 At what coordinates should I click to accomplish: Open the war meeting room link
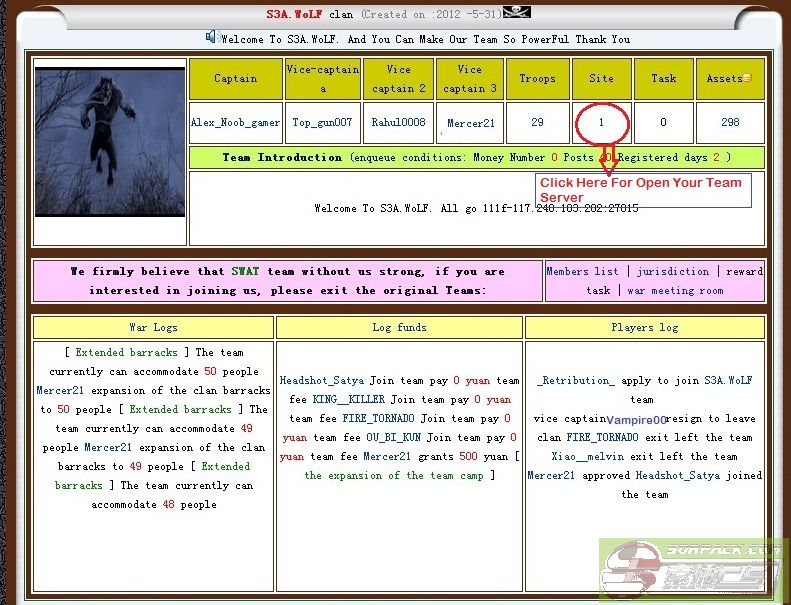click(675, 291)
